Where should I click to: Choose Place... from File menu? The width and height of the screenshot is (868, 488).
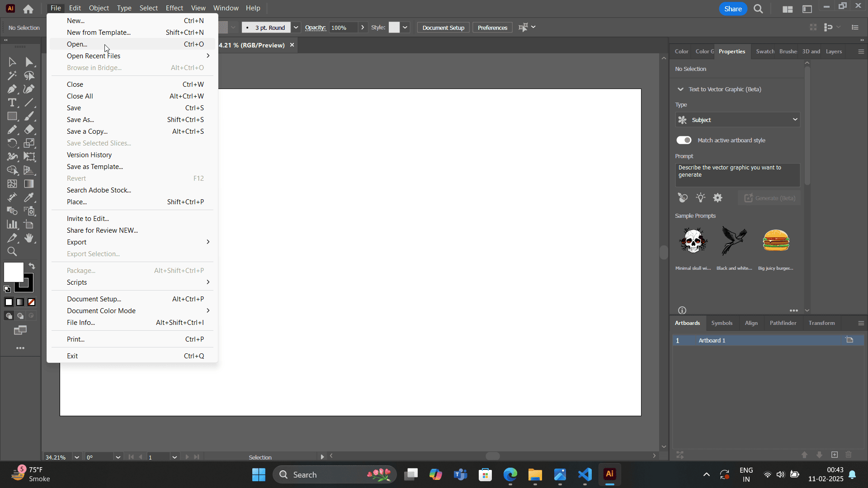pyautogui.click(x=132, y=202)
